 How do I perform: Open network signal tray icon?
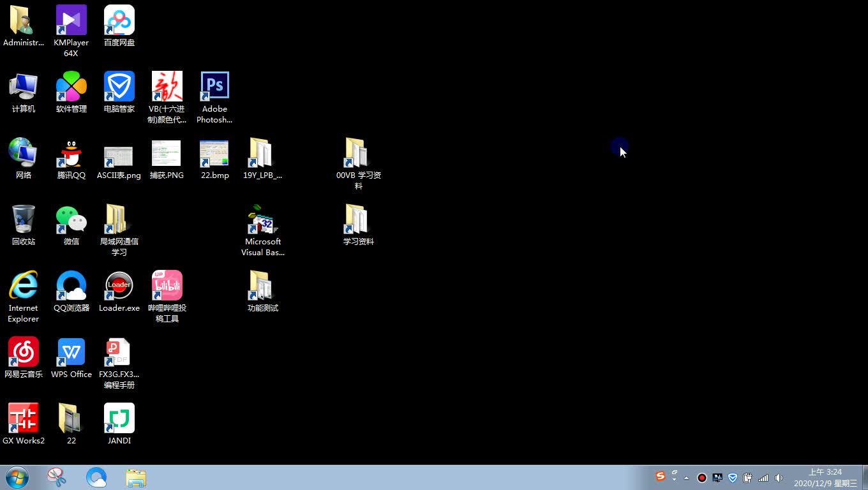pos(763,478)
